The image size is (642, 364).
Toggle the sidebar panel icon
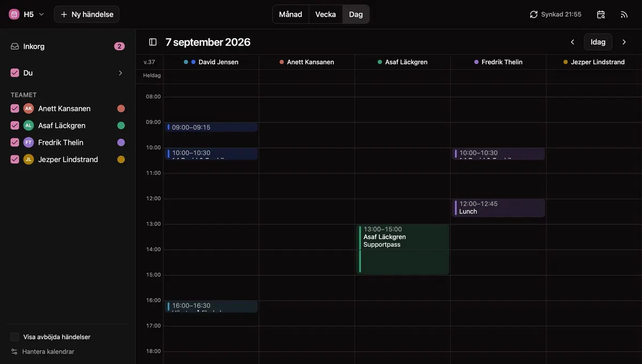point(152,42)
